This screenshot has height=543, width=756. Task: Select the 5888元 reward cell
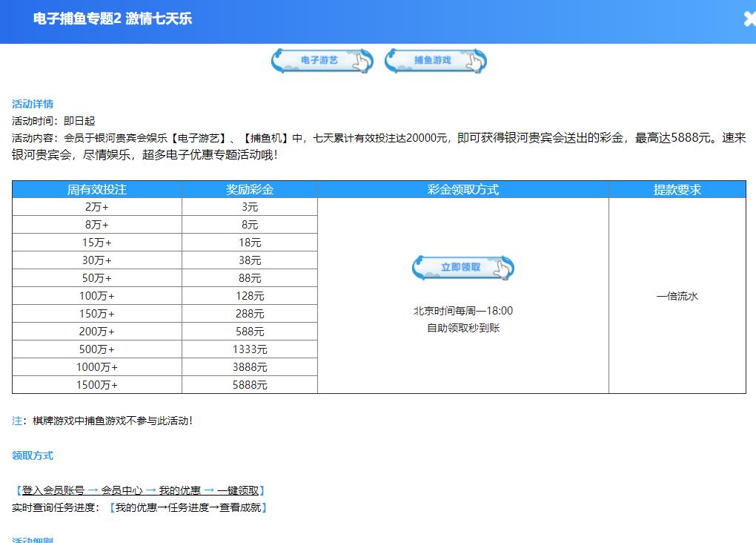[250, 385]
